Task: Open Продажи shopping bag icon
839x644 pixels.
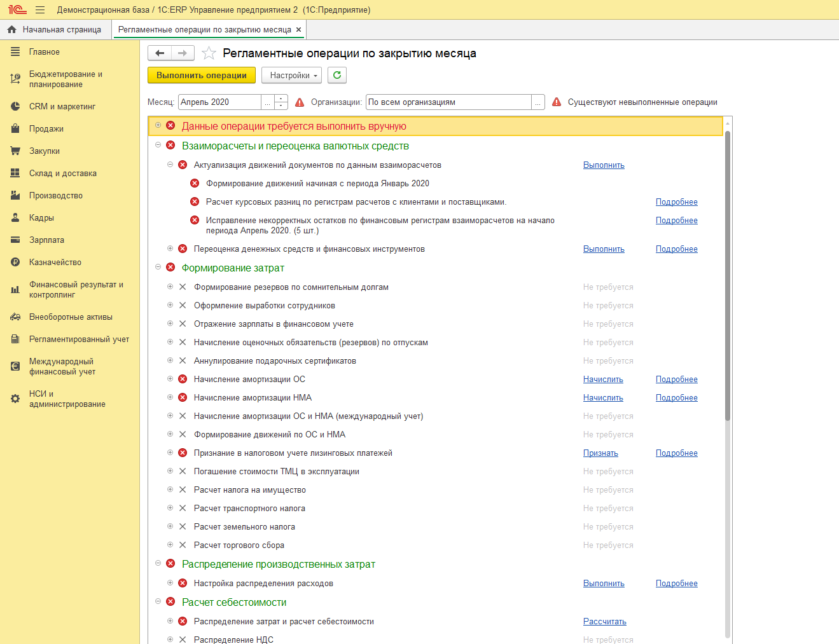Action: 15,128
